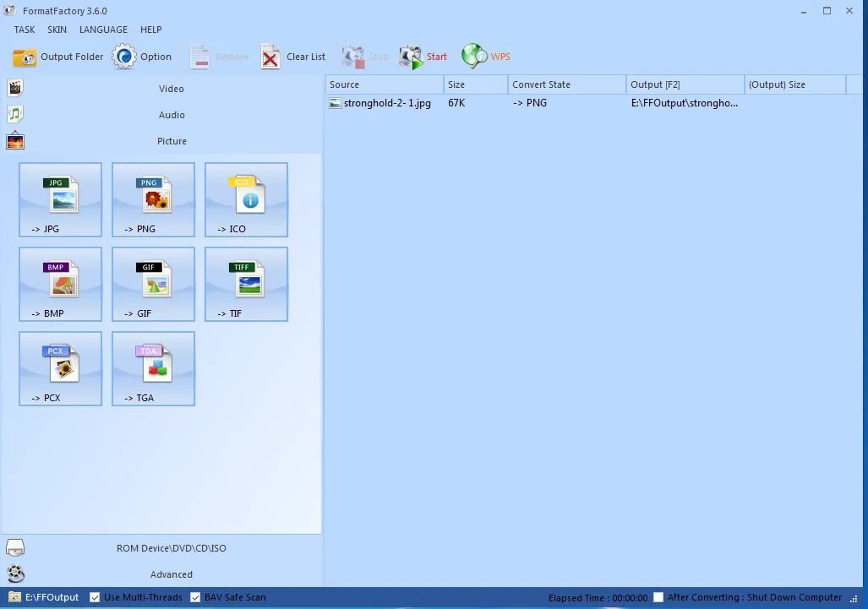This screenshot has height=609, width=868.
Task: Open the WPS toolbar link
Action: tap(485, 57)
